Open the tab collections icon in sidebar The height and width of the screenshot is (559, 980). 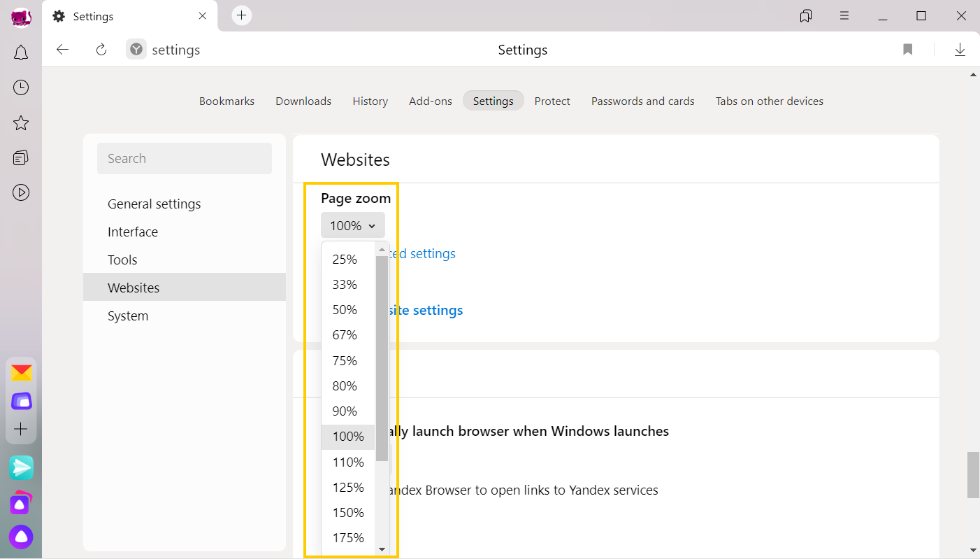(x=21, y=157)
